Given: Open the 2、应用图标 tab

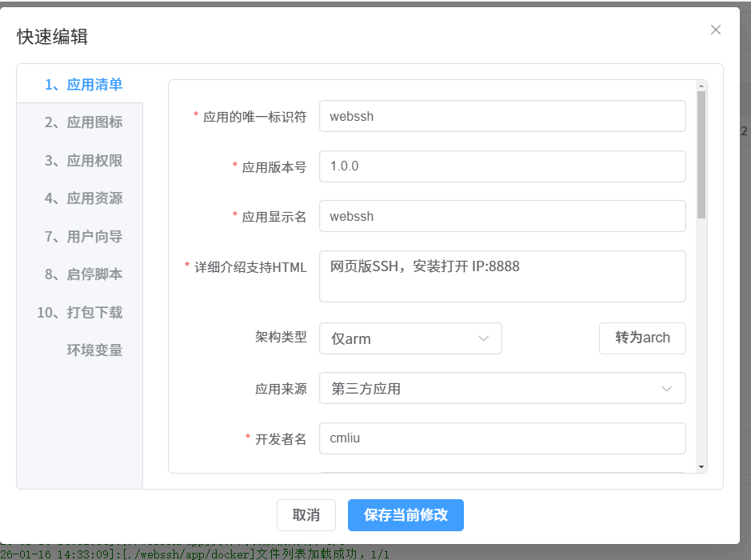Looking at the screenshot, I should (83, 122).
